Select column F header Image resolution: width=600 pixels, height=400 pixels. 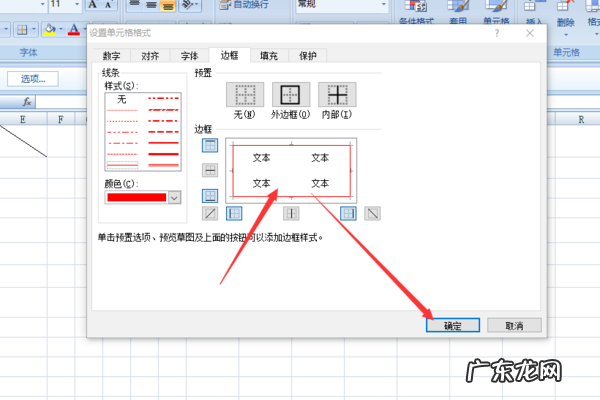60,119
